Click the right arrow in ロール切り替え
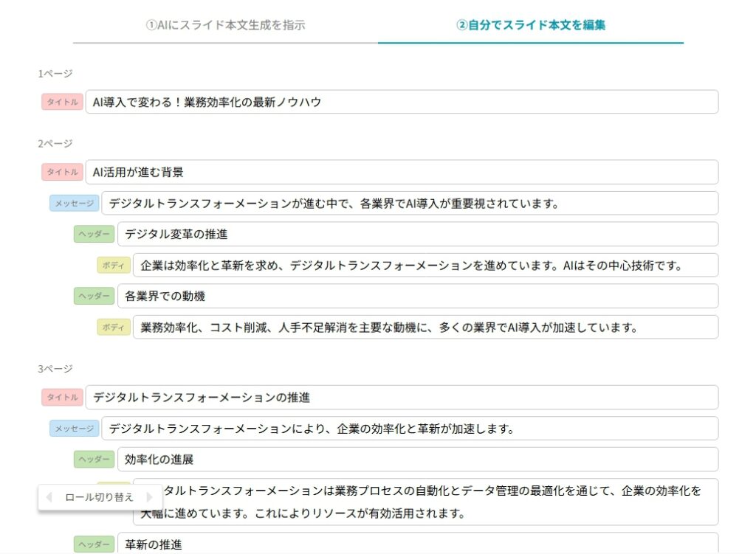This screenshot has height=554, width=756. click(150, 497)
